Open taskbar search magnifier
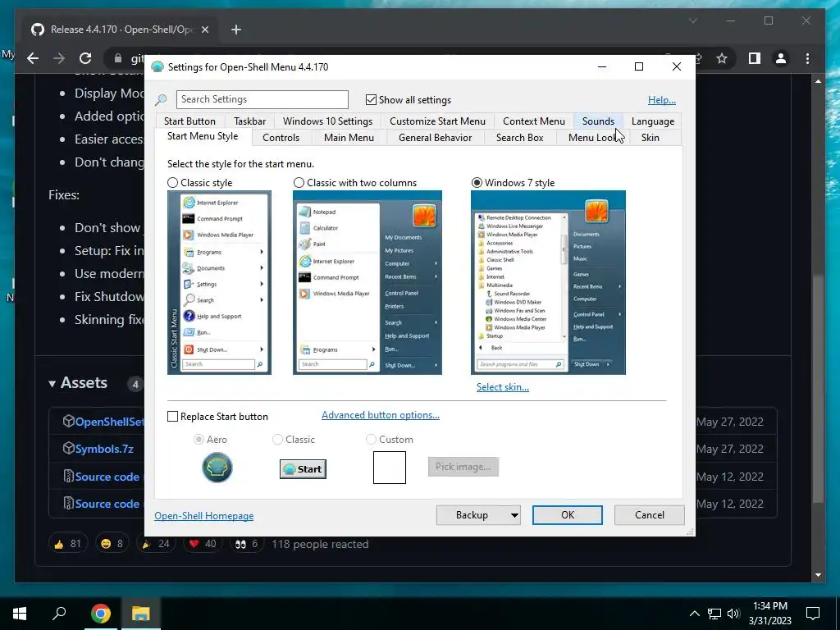 pos(59,613)
